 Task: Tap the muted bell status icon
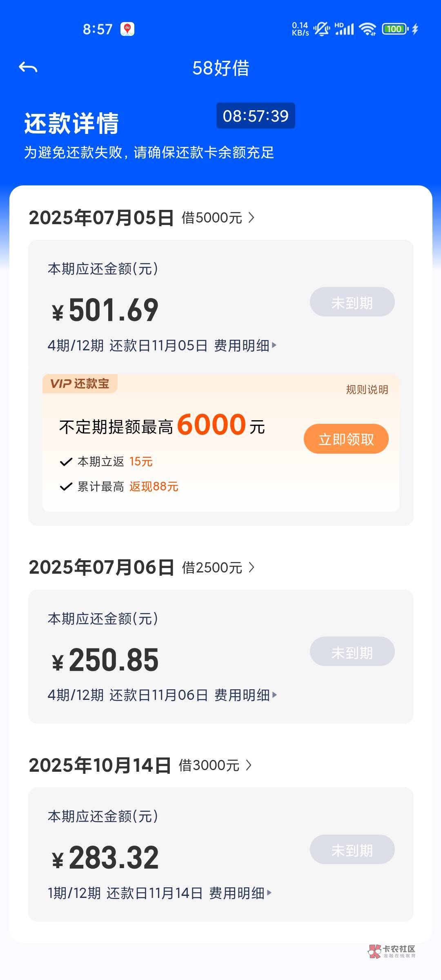coord(322,29)
